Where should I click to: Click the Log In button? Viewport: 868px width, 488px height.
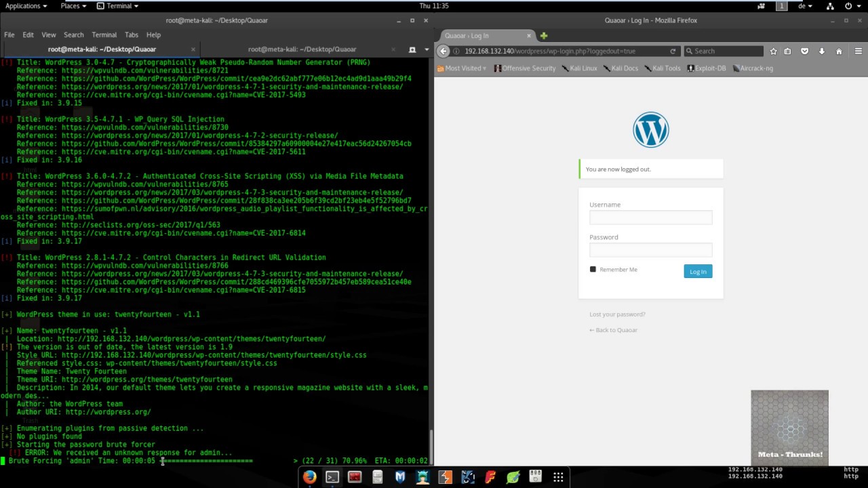click(x=698, y=271)
